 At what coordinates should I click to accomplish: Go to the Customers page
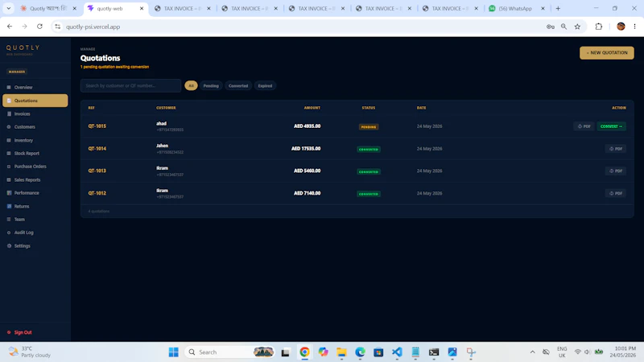[25, 127]
